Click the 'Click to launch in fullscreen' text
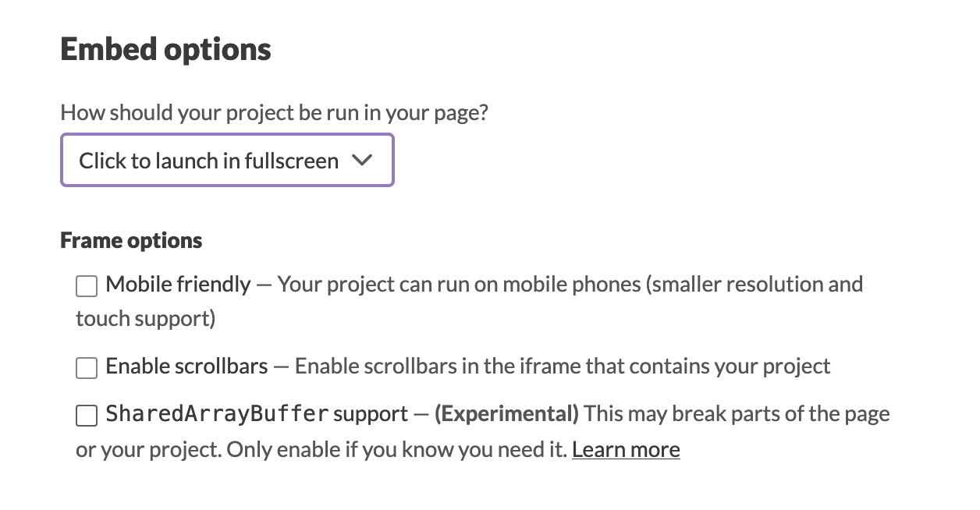The height and width of the screenshot is (510, 980). (x=208, y=161)
